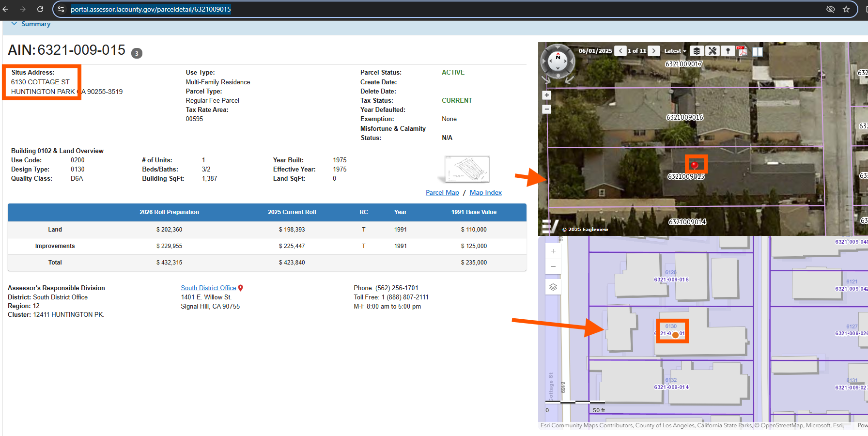Screen dimensions: 868x436
Task: Open the South District Office link
Action: (208, 288)
